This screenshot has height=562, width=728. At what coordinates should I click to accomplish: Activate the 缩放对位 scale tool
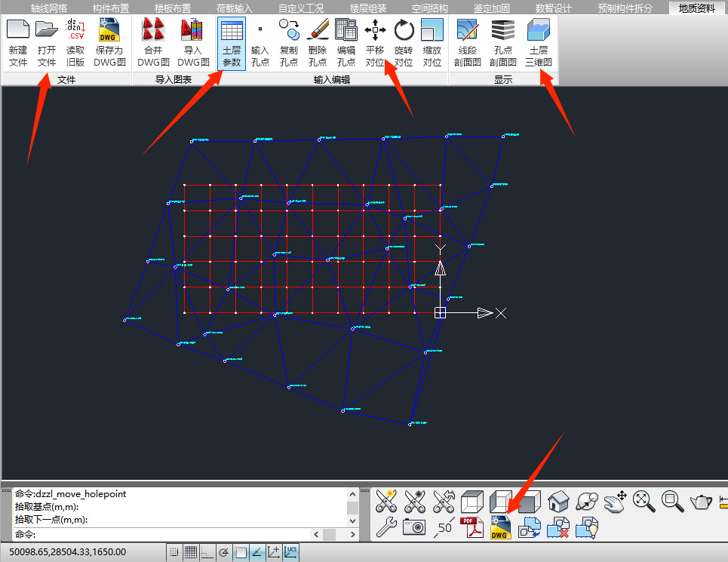pos(432,43)
